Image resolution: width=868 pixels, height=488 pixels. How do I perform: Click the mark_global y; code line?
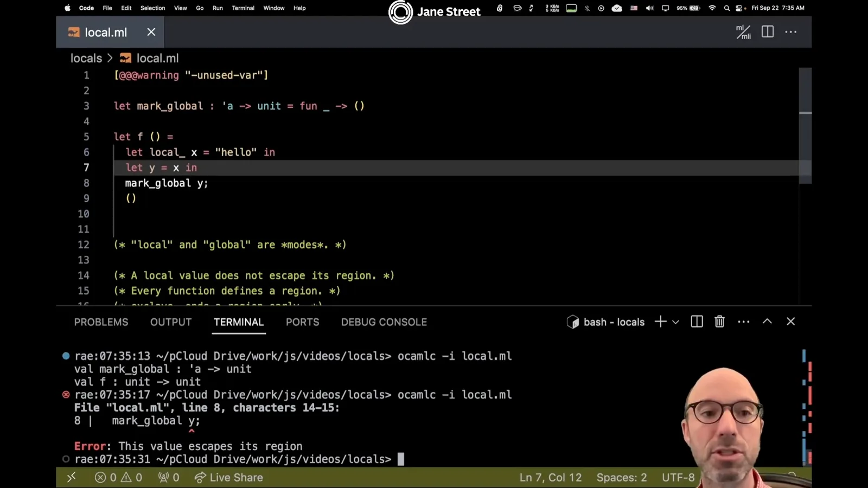pyautogui.click(x=167, y=183)
